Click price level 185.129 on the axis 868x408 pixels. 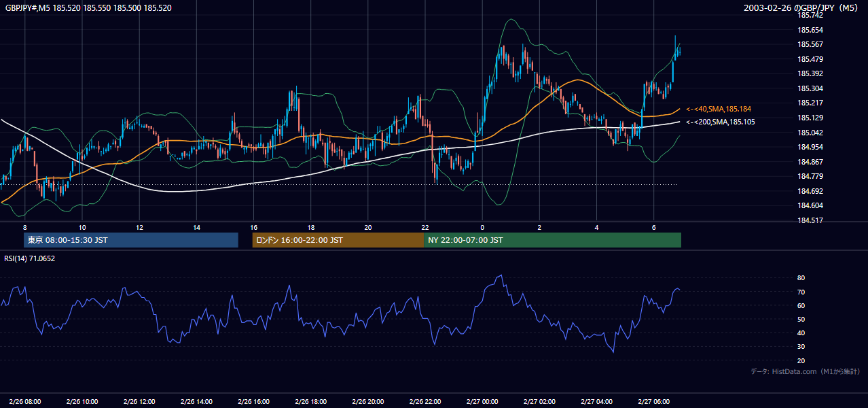[x=810, y=118]
